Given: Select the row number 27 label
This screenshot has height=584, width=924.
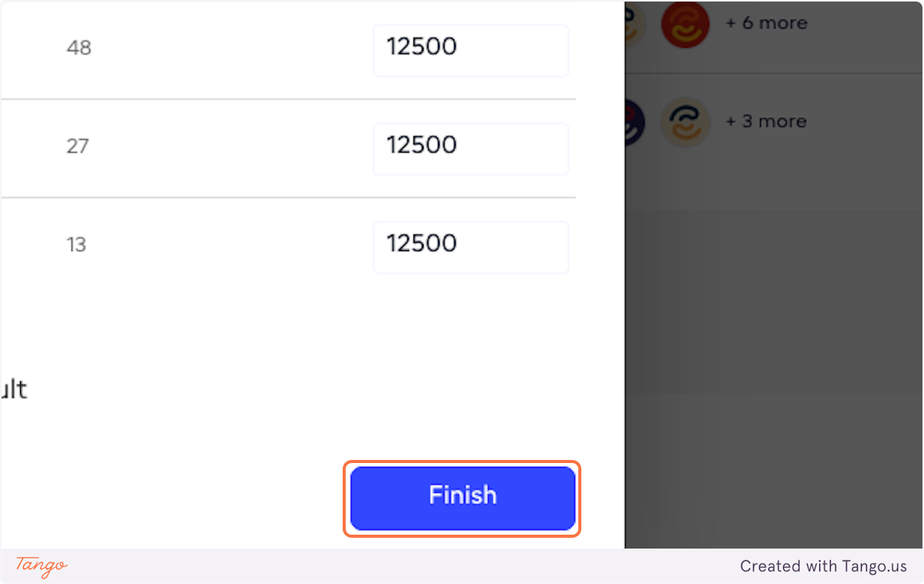Looking at the screenshot, I should (78, 146).
